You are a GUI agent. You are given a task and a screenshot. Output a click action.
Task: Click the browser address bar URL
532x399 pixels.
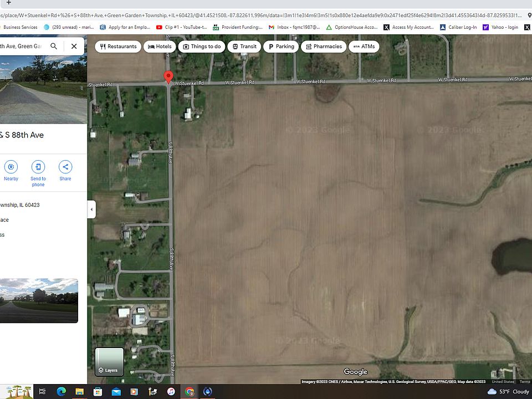coord(260,16)
